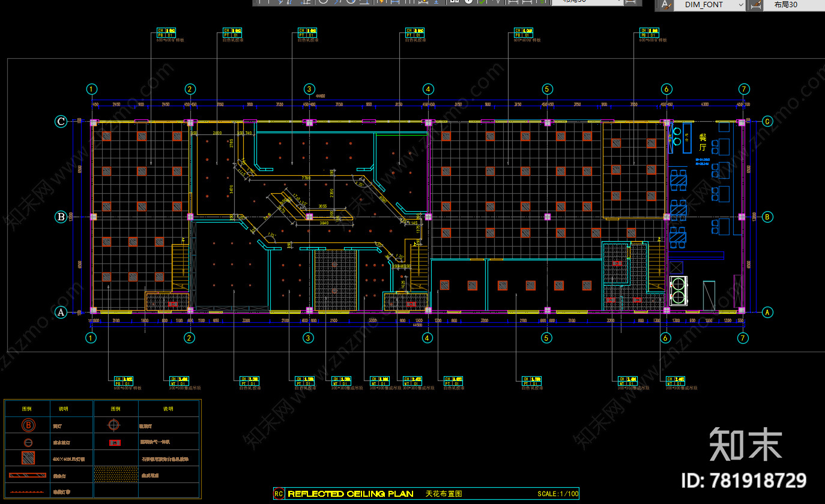Select the long strip light symbol in legend
This screenshot has width=825, height=504.
point(28,476)
